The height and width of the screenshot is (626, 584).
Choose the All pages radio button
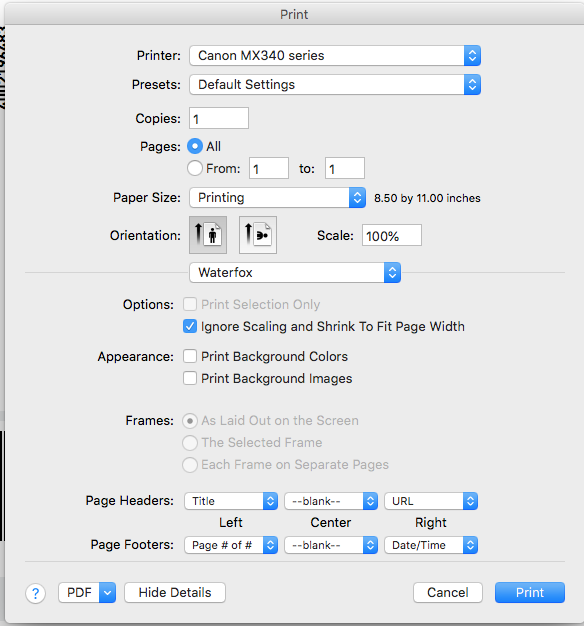click(195, 146)
